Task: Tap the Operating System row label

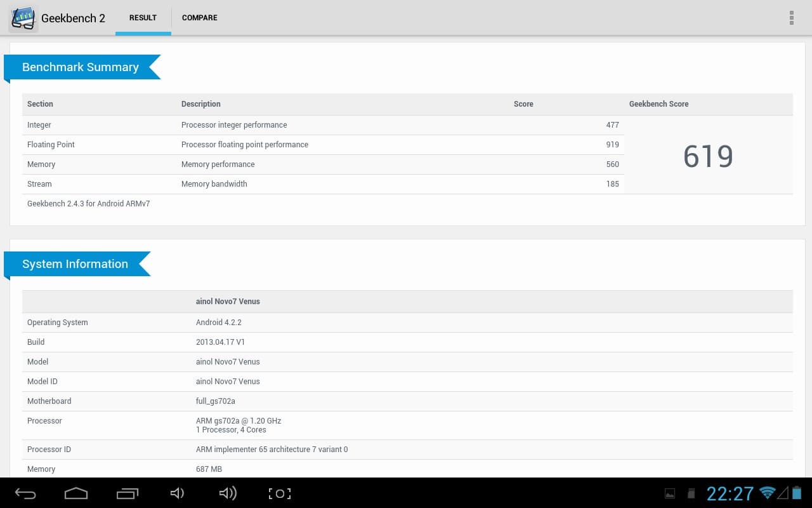Action: tap(58, 323)
